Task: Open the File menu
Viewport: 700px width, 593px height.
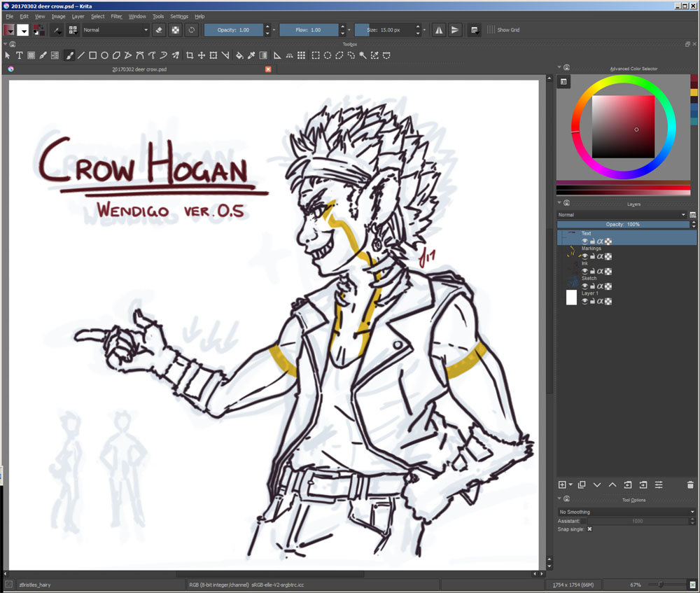Action: point(9,17)
